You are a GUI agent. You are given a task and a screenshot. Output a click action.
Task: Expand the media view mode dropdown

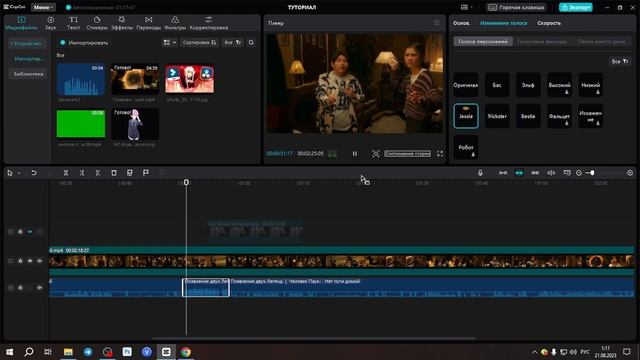(x=170, y=42)
